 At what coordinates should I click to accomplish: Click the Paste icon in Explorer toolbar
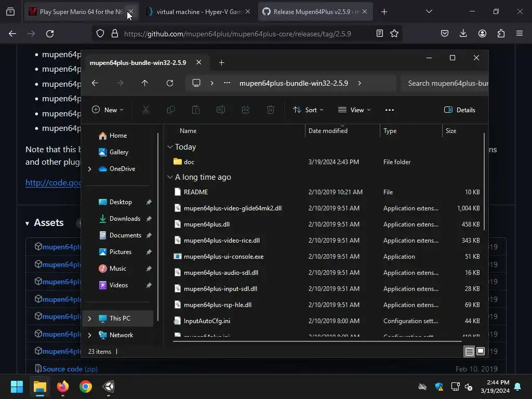pyautogui.click(x=196, y=110)
